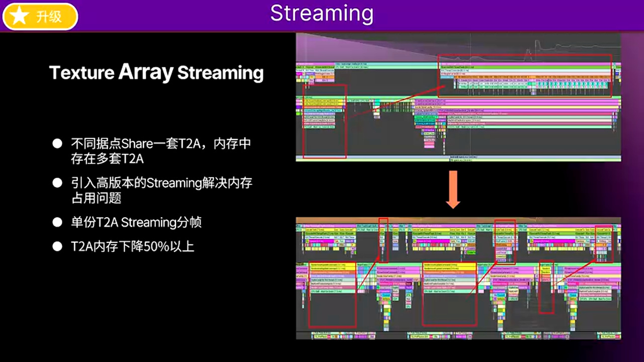
Task: Select the text 引入高版本的Streaming解决内存
Action: (162, 183)
